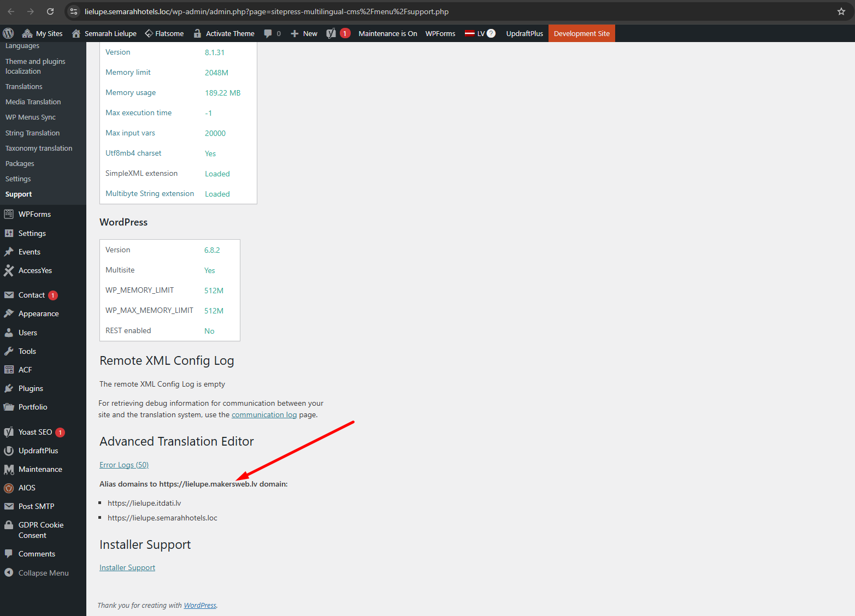Click the Latvian flag language icon
Viewport: 855px width, 616px height.
(469, 33)
